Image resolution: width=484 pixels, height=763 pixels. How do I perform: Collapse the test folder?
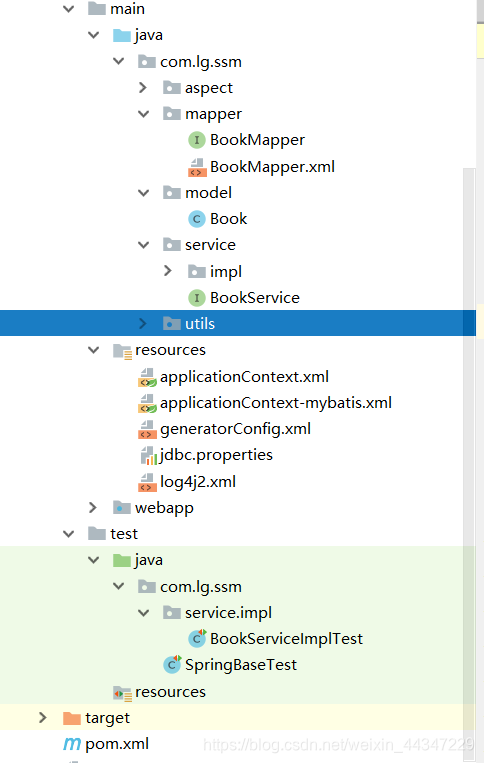pyautogui.click(x=69, y=534)
